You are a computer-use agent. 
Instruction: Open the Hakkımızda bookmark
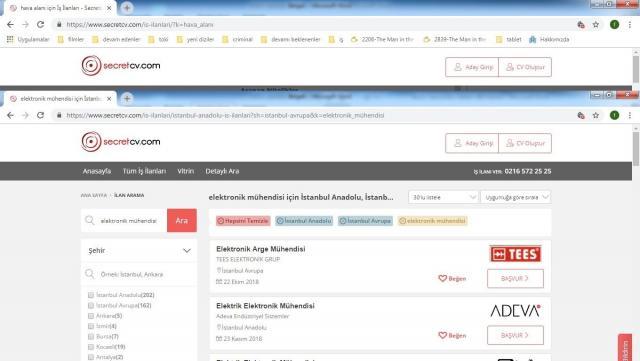pyautogui.click(x=549, y=40)
